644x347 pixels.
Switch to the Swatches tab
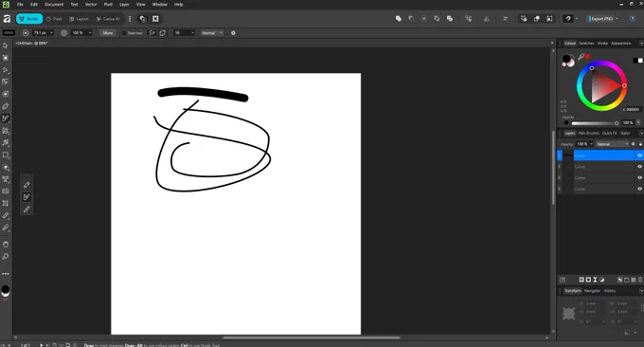(586, 44)
